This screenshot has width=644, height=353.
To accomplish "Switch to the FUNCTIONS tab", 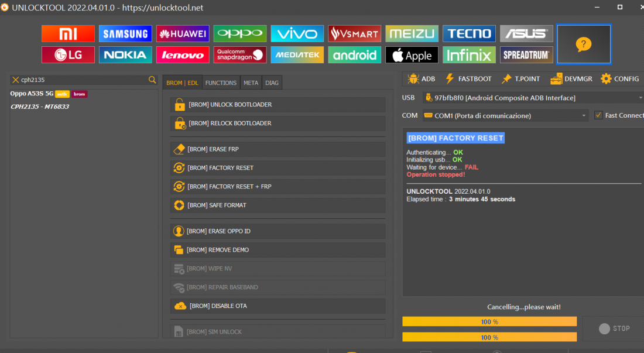I will [221, 83].
